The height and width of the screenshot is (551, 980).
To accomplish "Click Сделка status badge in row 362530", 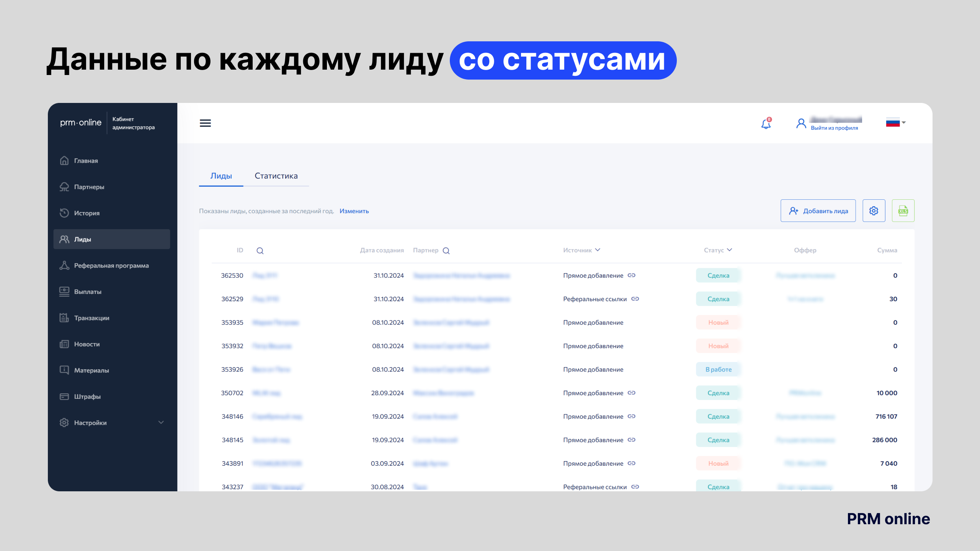I will [719, 275].
